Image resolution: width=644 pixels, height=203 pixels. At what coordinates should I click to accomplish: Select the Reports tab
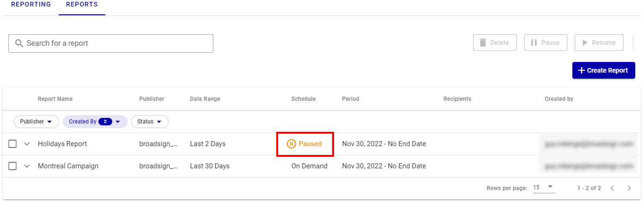(x=82, y=5)
